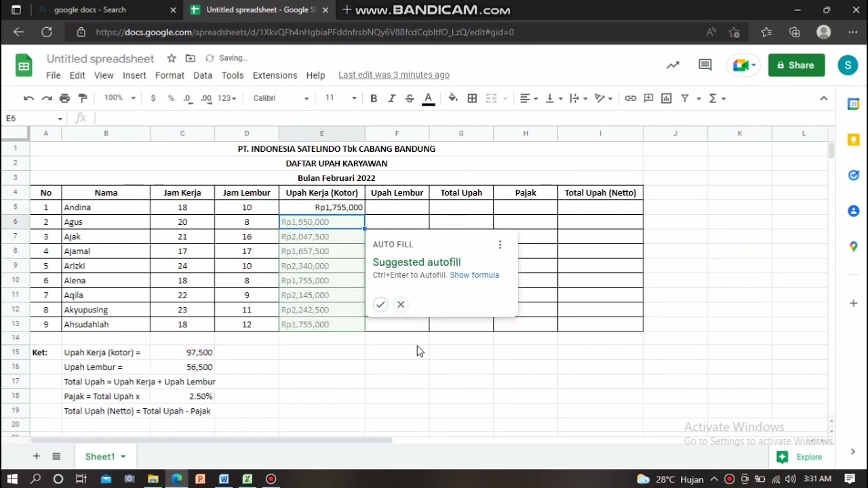Open the Google Meet call button
The width and height of the screenshot is (868, 488).
[745, 65]
